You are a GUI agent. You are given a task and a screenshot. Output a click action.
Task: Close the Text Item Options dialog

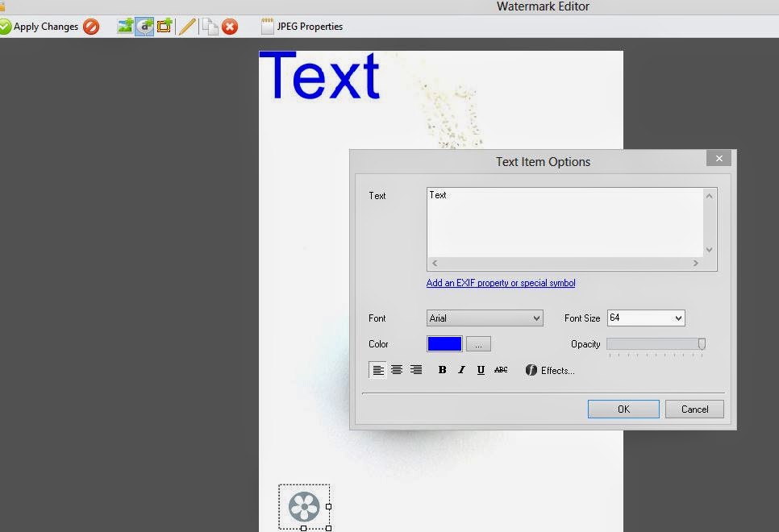point(719,159)
